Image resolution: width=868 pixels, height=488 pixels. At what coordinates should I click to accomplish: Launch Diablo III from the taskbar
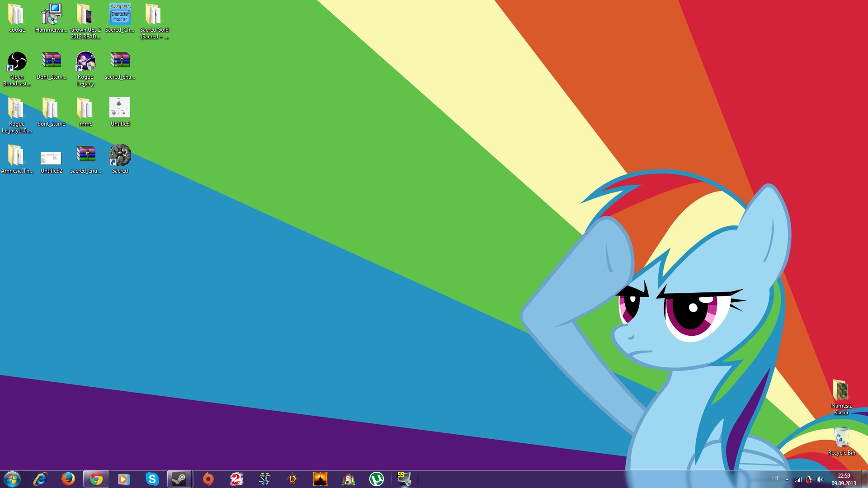(292, 479)
